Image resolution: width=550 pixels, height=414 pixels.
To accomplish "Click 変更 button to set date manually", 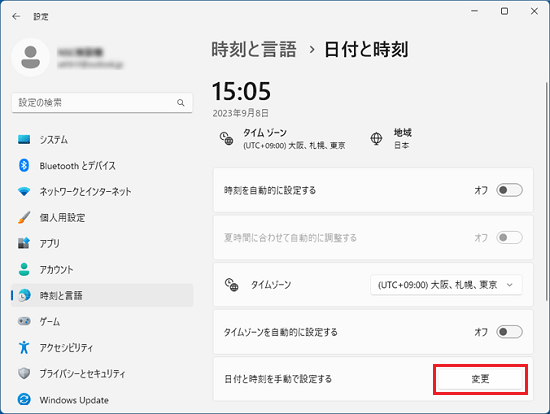I will click(480, 379).
